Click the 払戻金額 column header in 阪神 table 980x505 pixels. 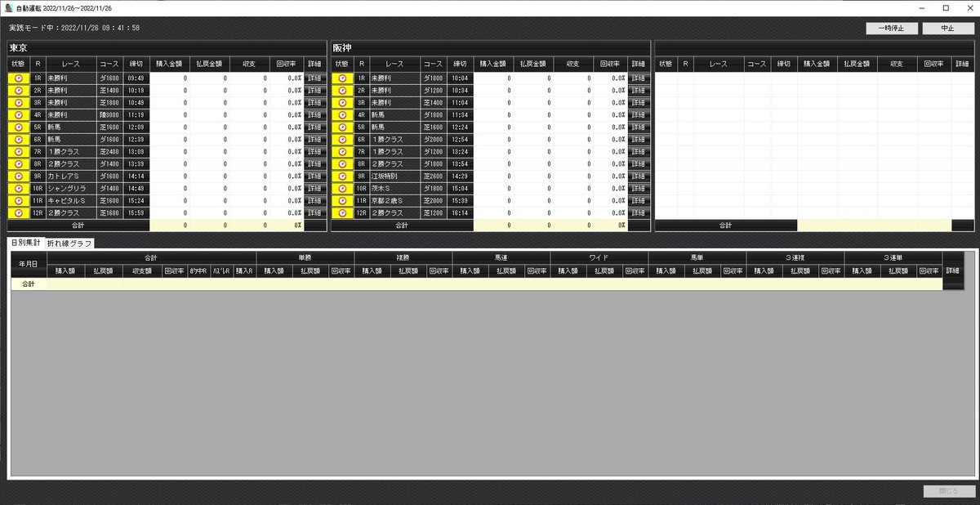point(533,64)
